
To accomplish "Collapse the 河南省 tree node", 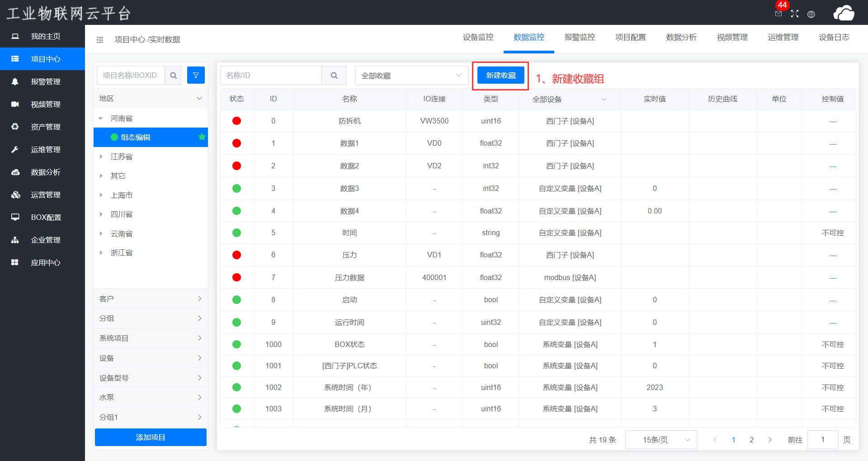I will pos(101,119).
